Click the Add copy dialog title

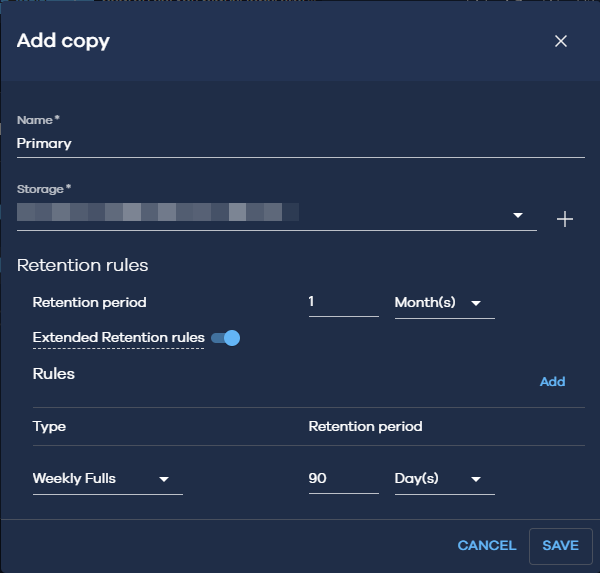63,41
